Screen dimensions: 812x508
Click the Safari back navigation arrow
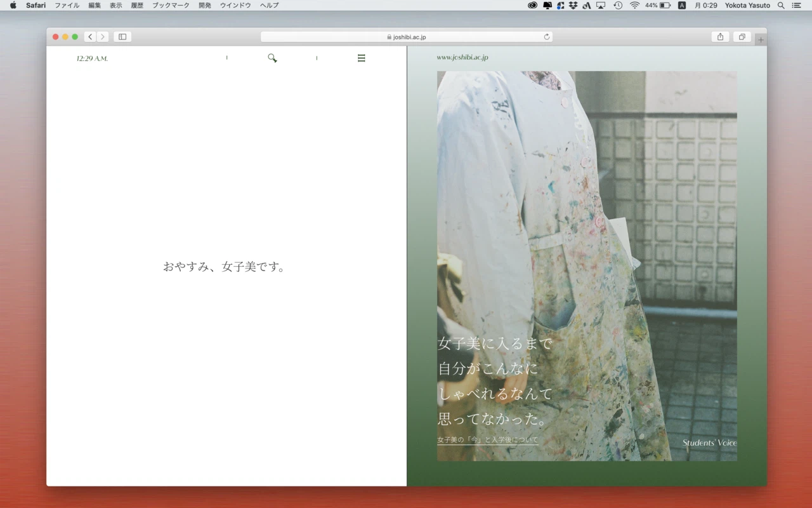90,36
